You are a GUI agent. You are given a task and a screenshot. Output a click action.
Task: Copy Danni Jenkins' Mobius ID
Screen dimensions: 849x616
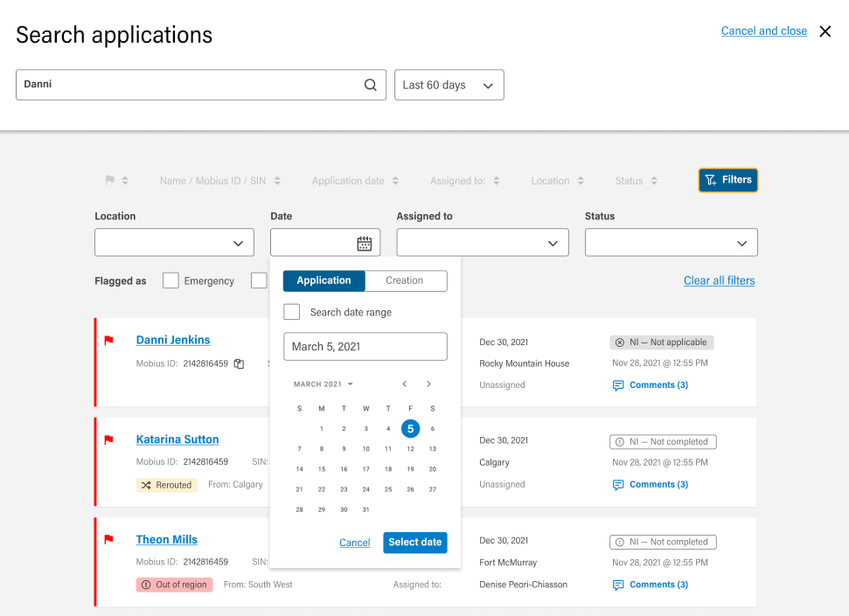tap(239, 363)
